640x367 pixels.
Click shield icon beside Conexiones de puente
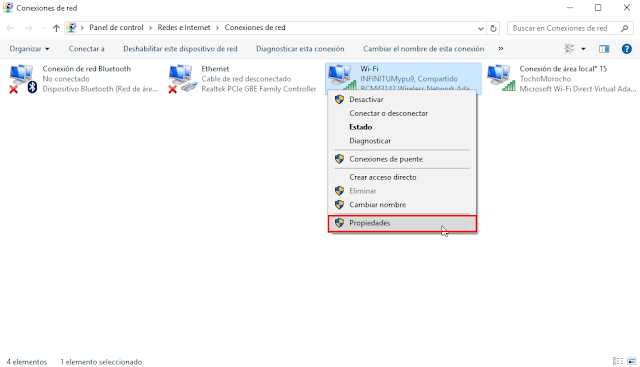[x=339, y=159]
